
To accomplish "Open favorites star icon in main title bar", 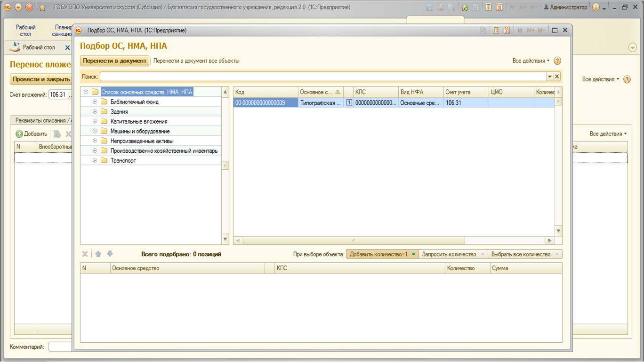I will coord(41,8).
